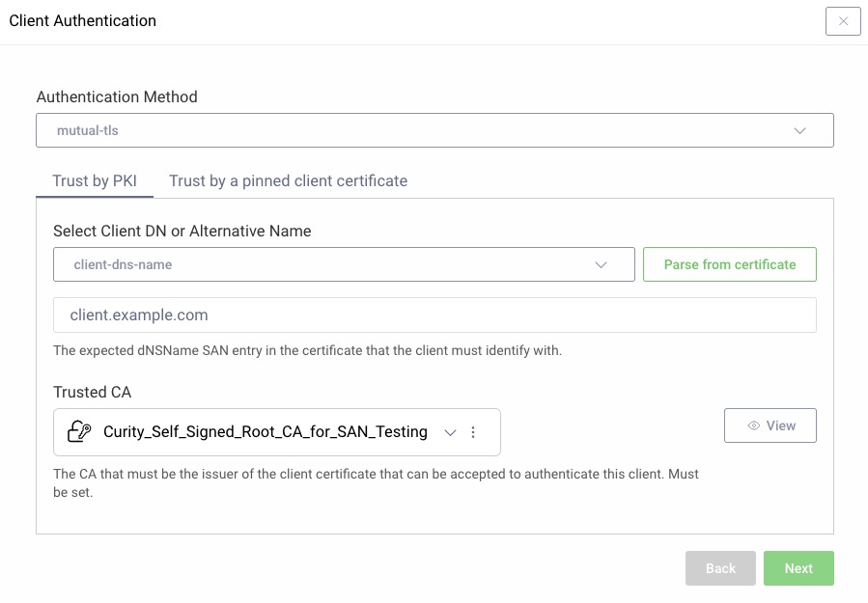Image resolution: width=868 pixels, height=603 pixels.
Task: Click the Authentication Method chevron
Action: coord(799,129)
